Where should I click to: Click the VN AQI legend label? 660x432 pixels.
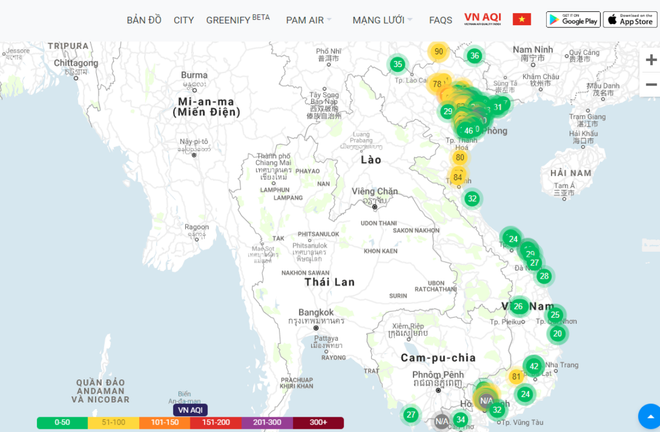[190, 410]
